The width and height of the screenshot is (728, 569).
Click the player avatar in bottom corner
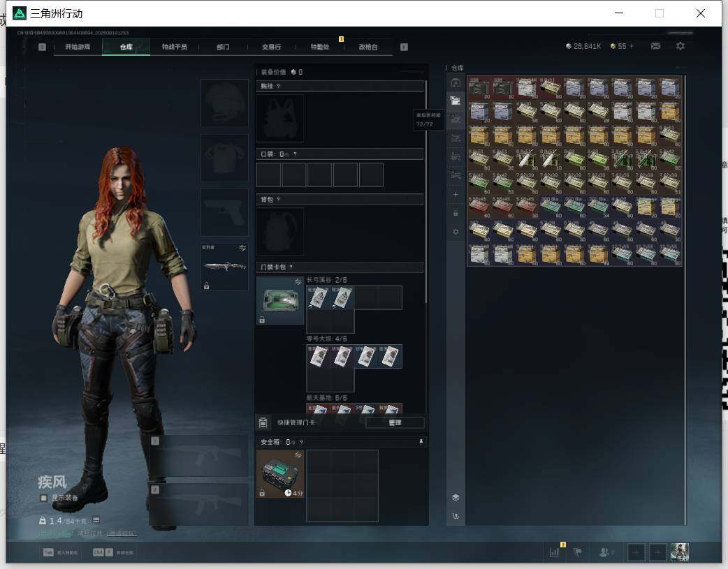click(x=680, y=552)
